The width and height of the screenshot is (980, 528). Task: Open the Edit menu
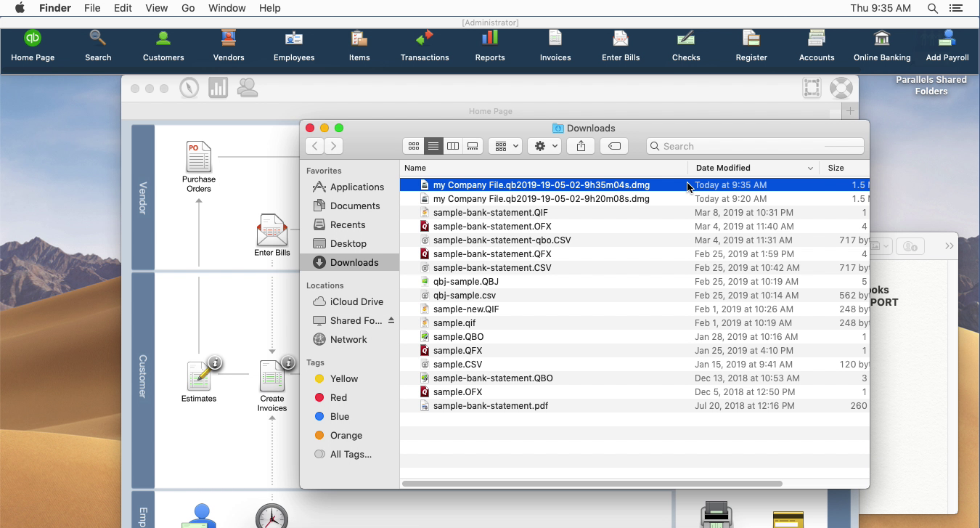tap(123, 8)
